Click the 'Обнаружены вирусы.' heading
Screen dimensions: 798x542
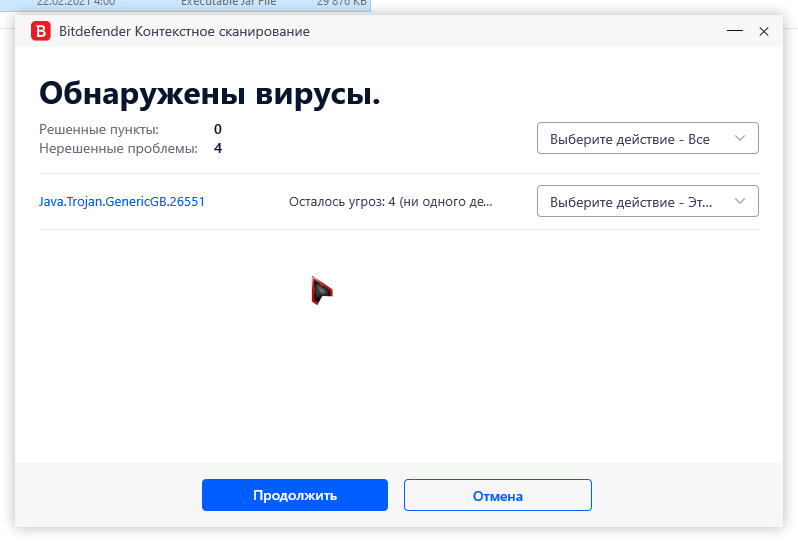point(210,94)
